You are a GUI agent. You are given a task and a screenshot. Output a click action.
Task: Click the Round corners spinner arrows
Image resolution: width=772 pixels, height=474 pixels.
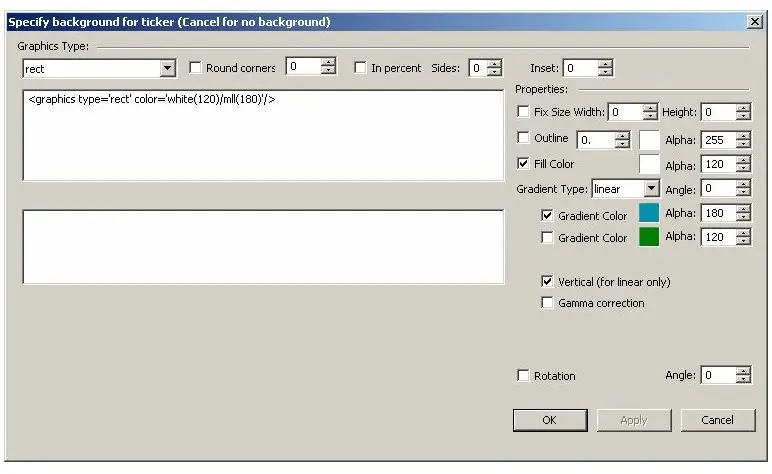click(x=328, y=68)
